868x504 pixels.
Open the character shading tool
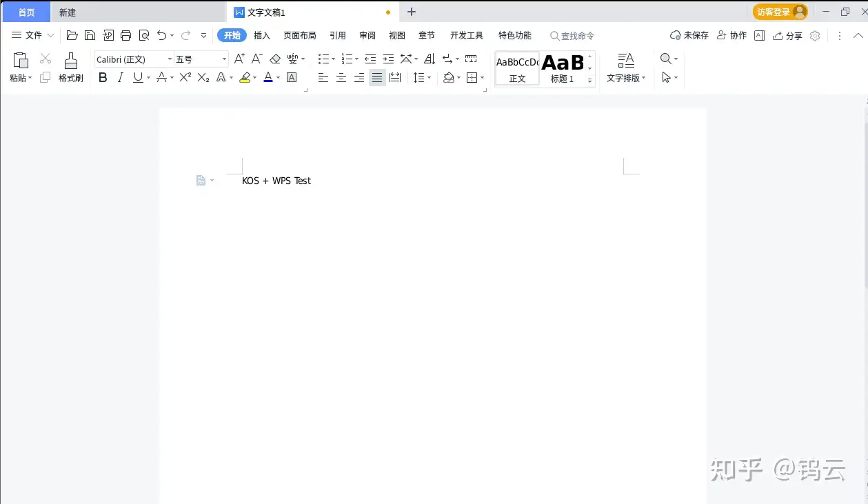pos(290,77)
